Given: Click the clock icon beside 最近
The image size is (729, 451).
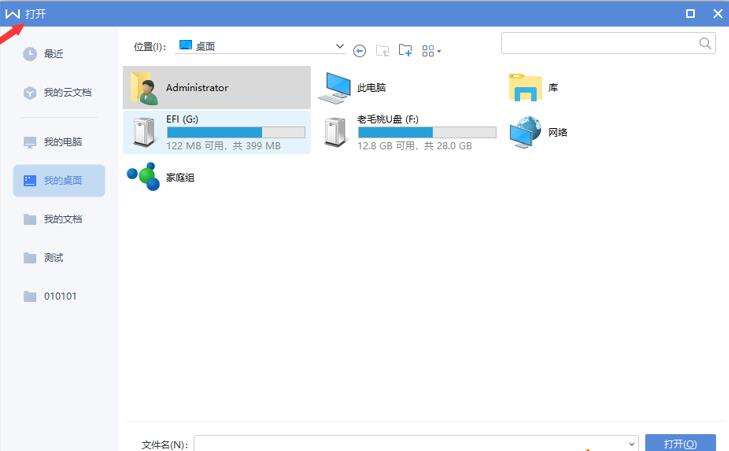Looking at the screenshot, I should click(x=30, y=54).
